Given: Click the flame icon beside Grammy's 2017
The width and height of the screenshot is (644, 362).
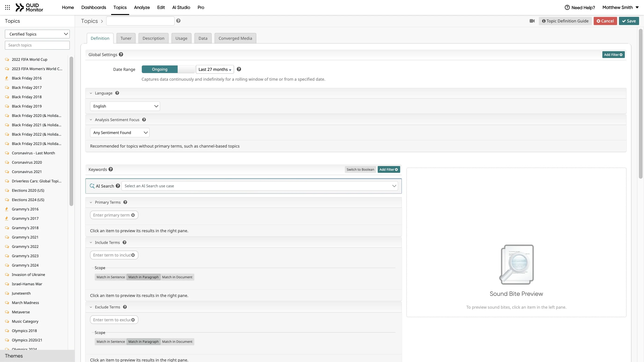Looking at the screenshot, I should (x=7, y=218).
